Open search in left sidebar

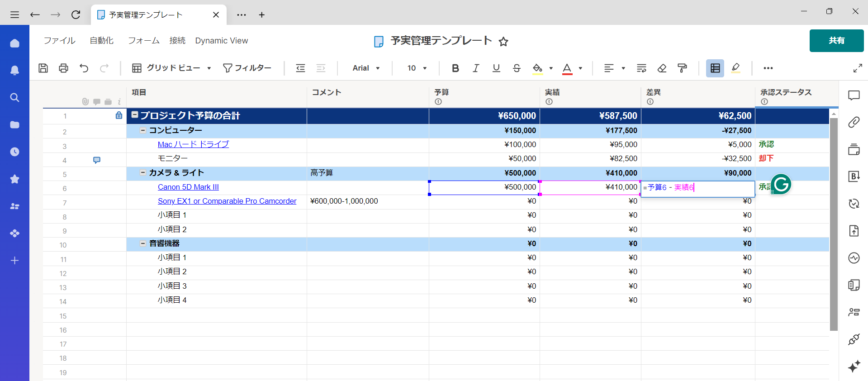(14, 97)
